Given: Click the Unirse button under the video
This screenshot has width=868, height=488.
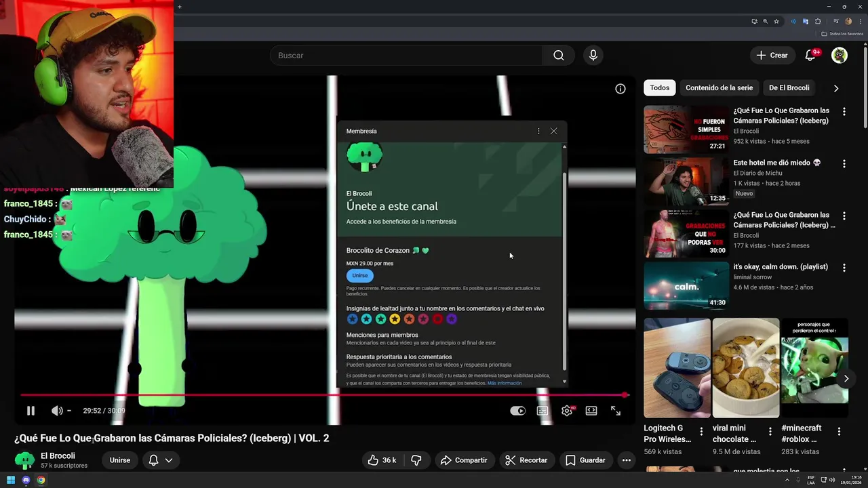Looking at the screenshot, I should pyautogui.click(x=120, y=460).
